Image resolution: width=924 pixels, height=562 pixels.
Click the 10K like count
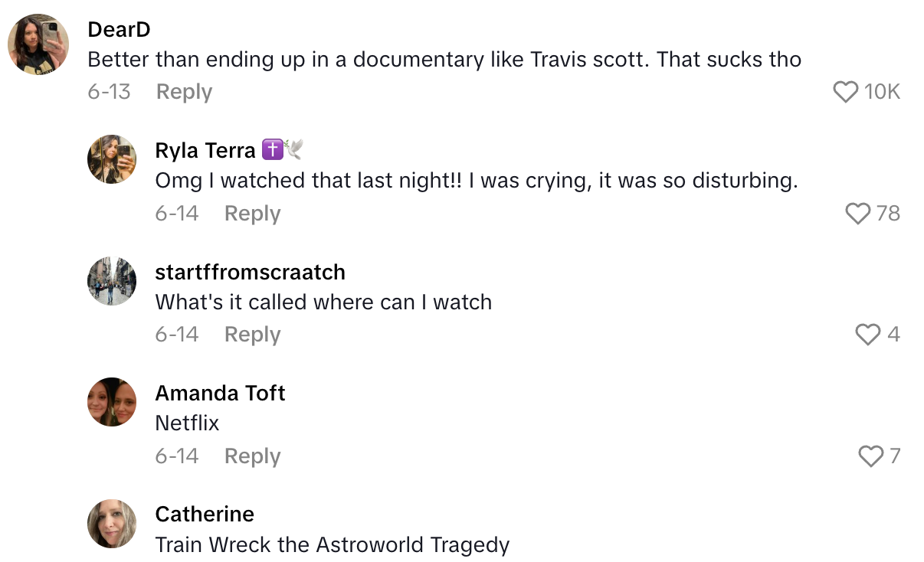click(x=882, y=93)
